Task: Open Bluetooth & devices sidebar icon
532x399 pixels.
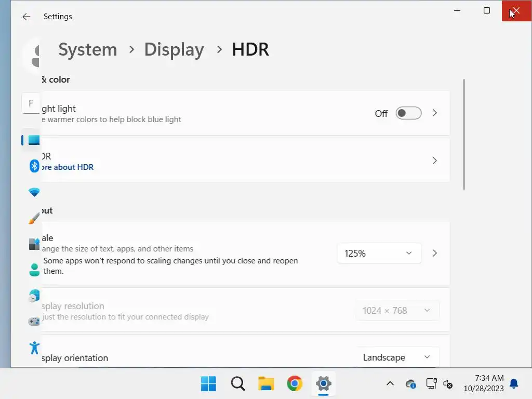Action: click(34, 166)
